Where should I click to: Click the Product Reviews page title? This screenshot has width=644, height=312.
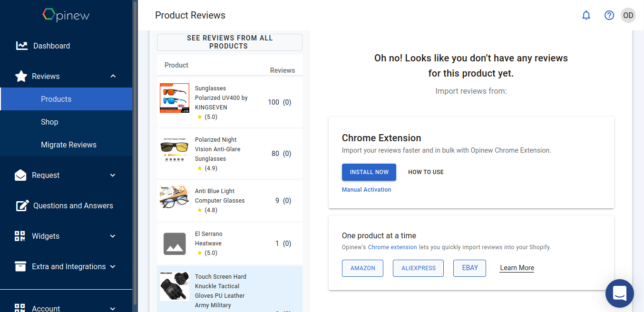(190, 15)
